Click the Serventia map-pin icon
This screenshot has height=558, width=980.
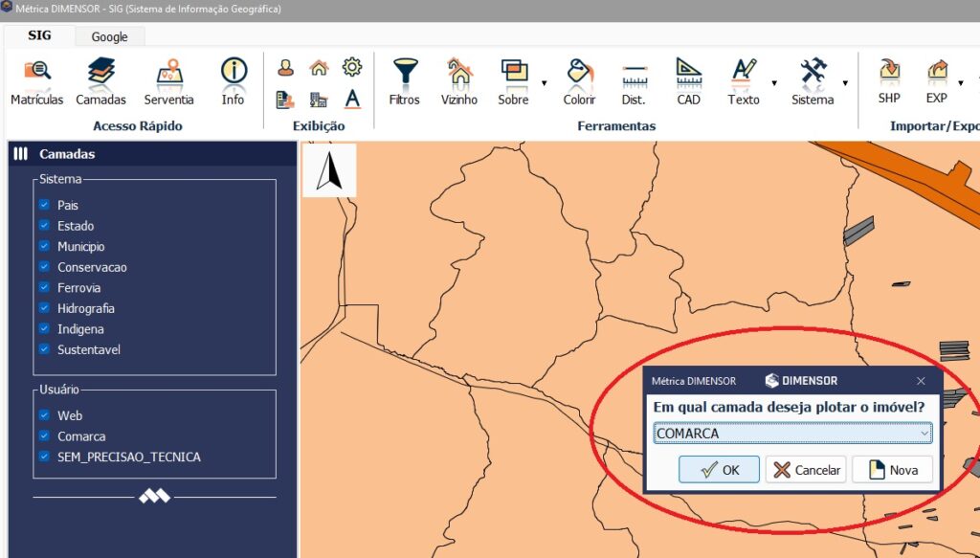point(169,72)
